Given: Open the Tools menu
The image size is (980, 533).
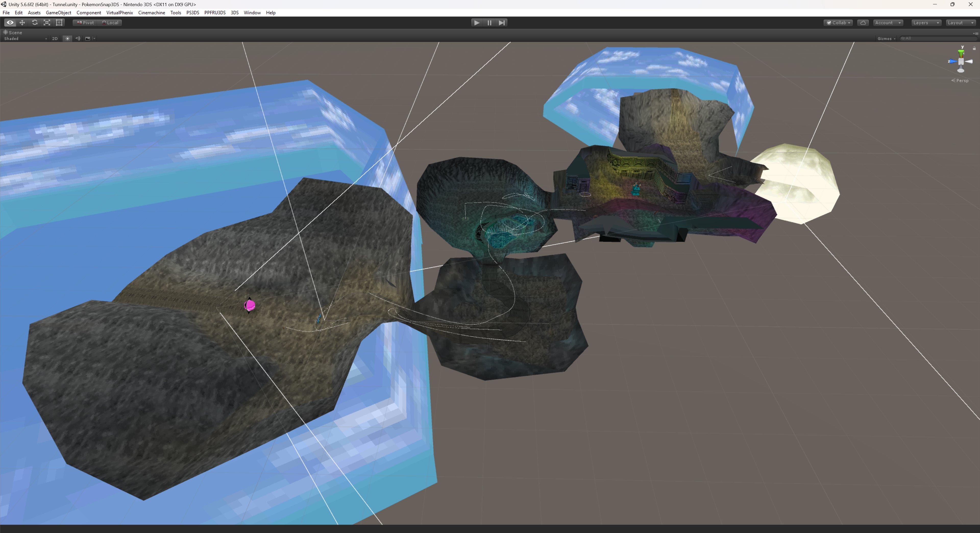Looking at the screenshot, I should pos(176,13).
